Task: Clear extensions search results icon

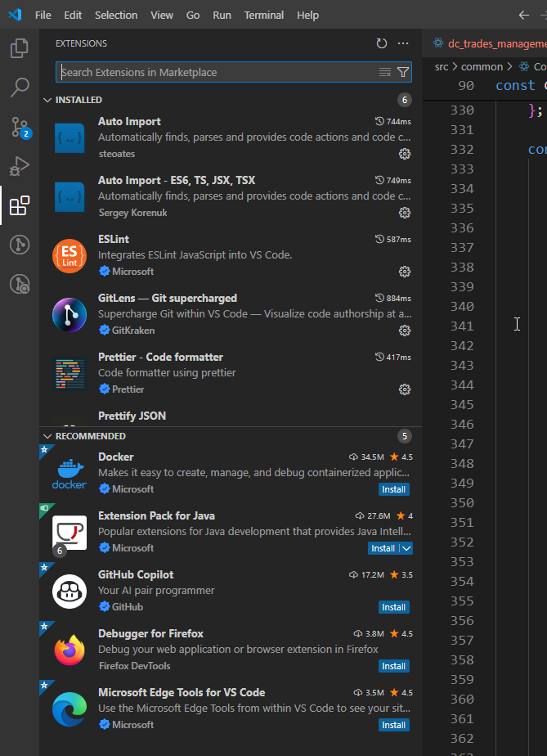Action: click(x=384, y=72)
